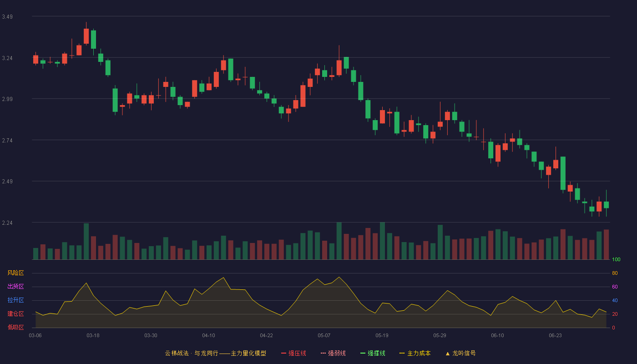Click the 2.49 price axis label

(x=7, y=182)
